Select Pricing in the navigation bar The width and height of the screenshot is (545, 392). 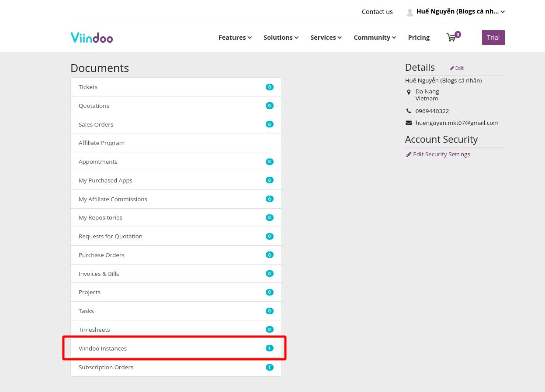(418, 38)
